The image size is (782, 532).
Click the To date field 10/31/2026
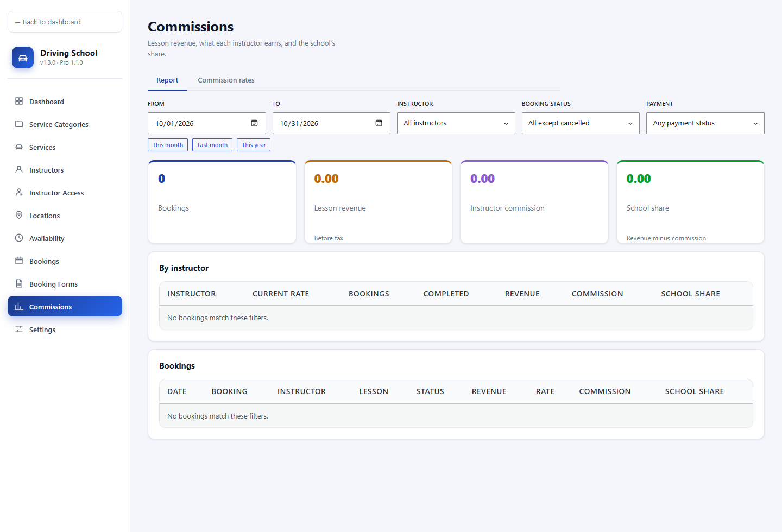coord(331,123)
